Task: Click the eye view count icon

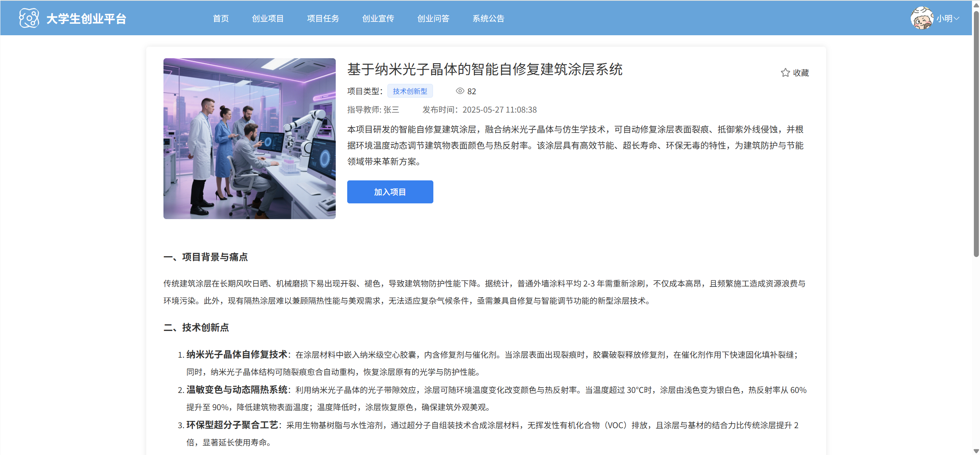Action: tap(460, 91)
